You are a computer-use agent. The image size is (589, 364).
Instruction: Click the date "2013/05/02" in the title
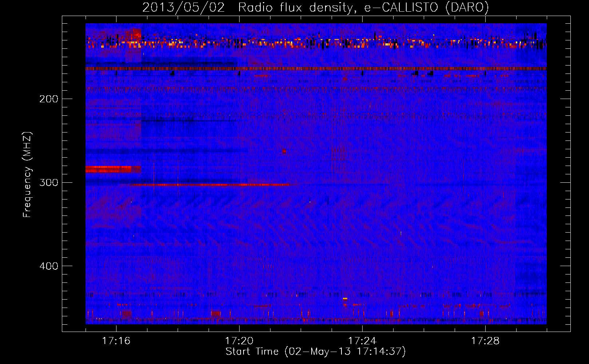click(183, 8)
